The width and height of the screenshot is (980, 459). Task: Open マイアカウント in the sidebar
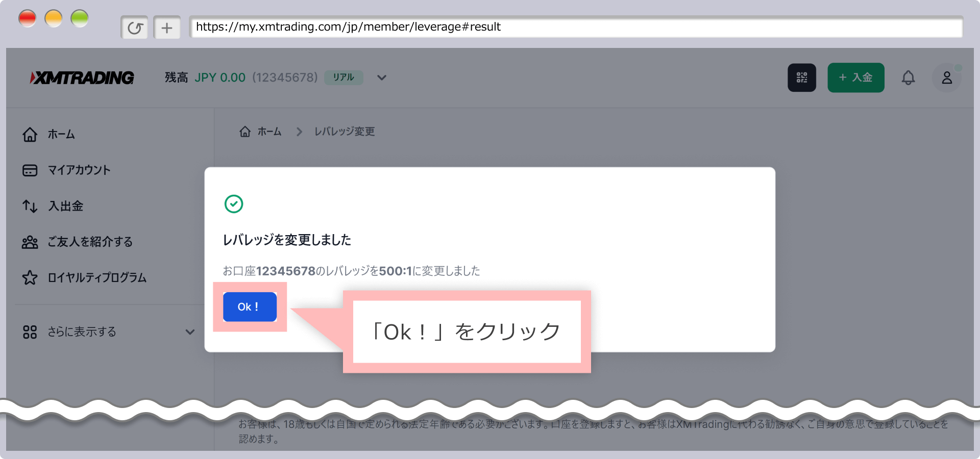click(x=79, y=170)
